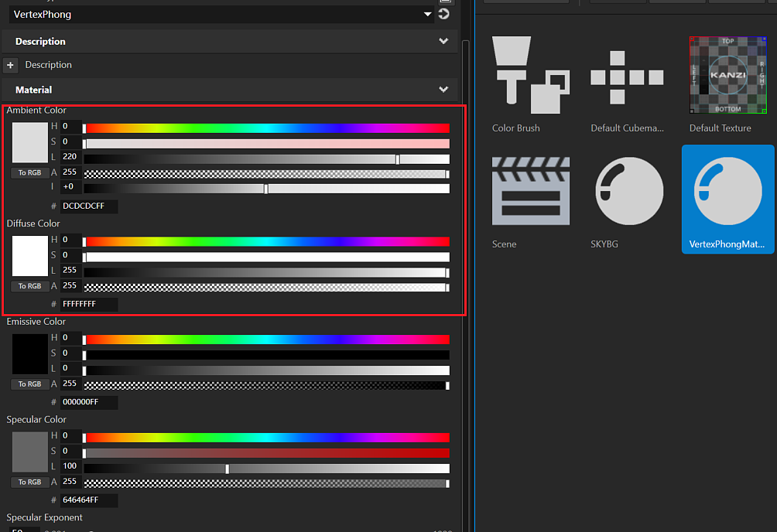
Task: Click the Diffuse Color S value field
Action: point(71,255)
